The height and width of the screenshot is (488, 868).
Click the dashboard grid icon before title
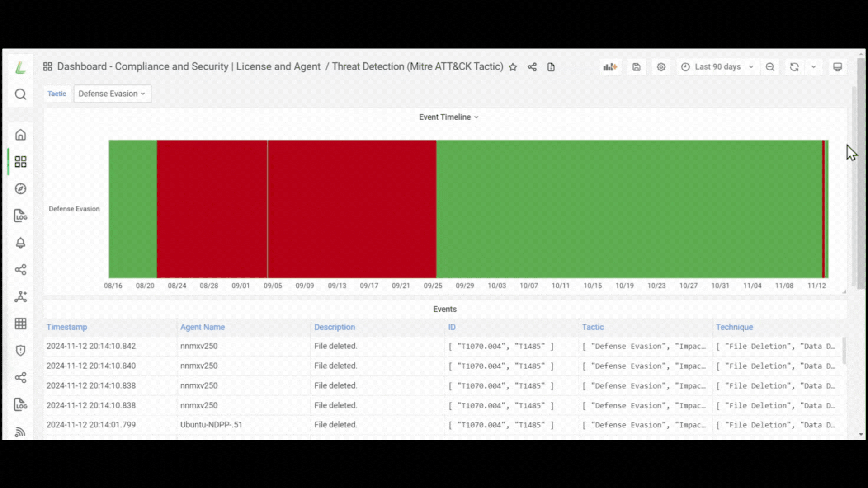click(47, 67)
